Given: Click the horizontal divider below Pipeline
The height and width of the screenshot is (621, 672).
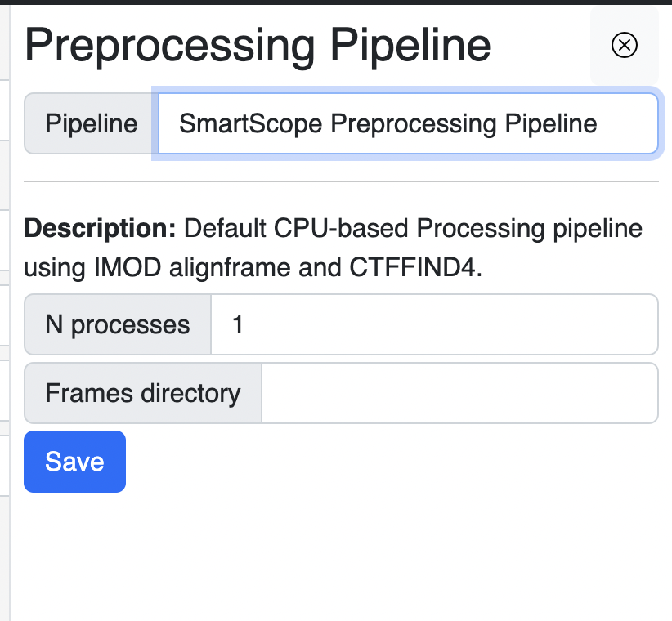Looking at the screenshot, I should click(x=341, y=181).
